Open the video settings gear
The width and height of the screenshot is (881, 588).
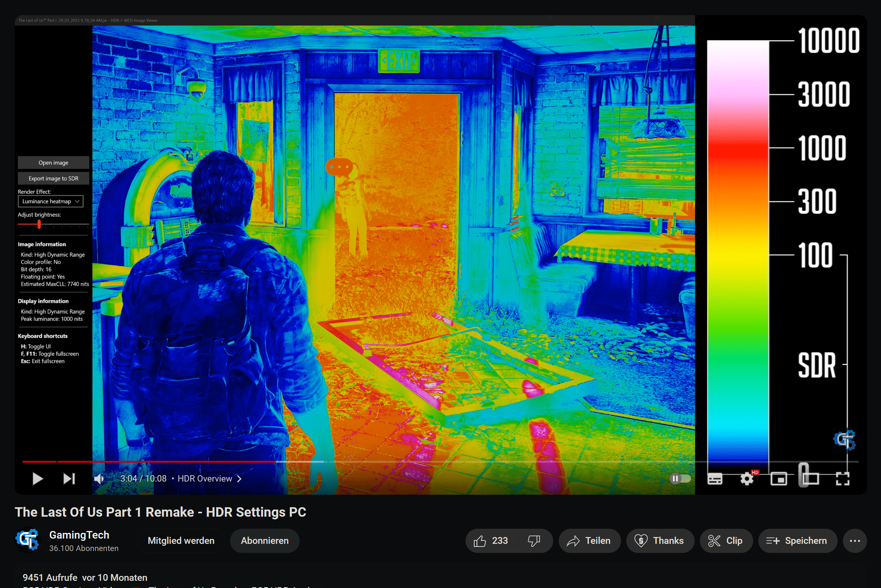pos(747,479)
